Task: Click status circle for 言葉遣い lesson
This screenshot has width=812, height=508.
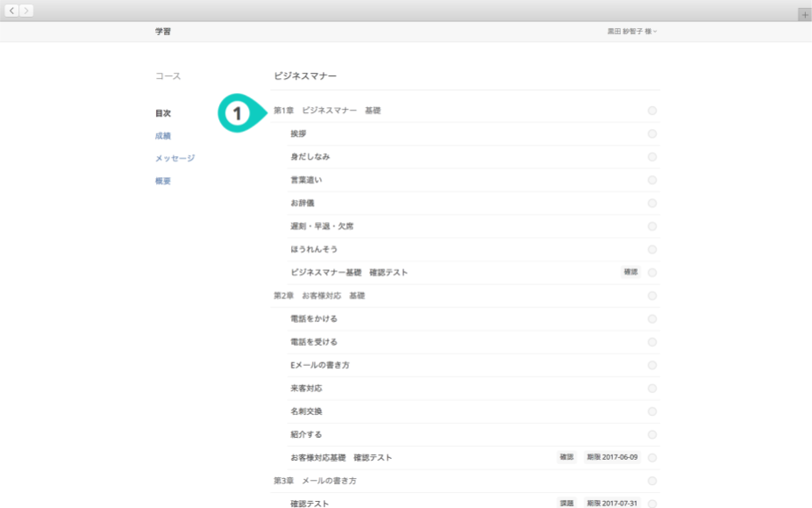Action: (652, 180)
